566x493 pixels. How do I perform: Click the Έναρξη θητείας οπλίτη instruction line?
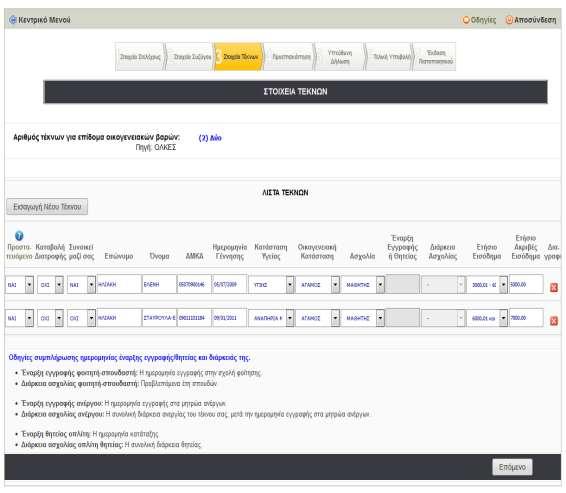(90, 434)
